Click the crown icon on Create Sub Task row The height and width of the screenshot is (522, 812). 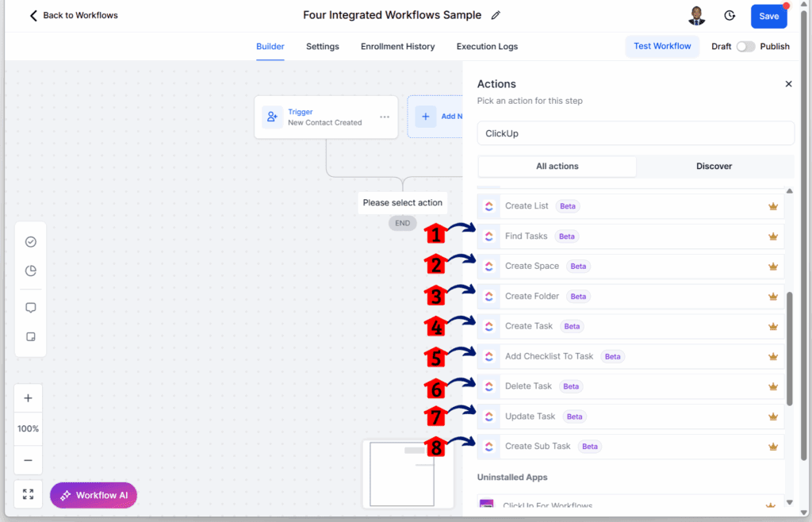pyautogui.click(x=773, y=447)
